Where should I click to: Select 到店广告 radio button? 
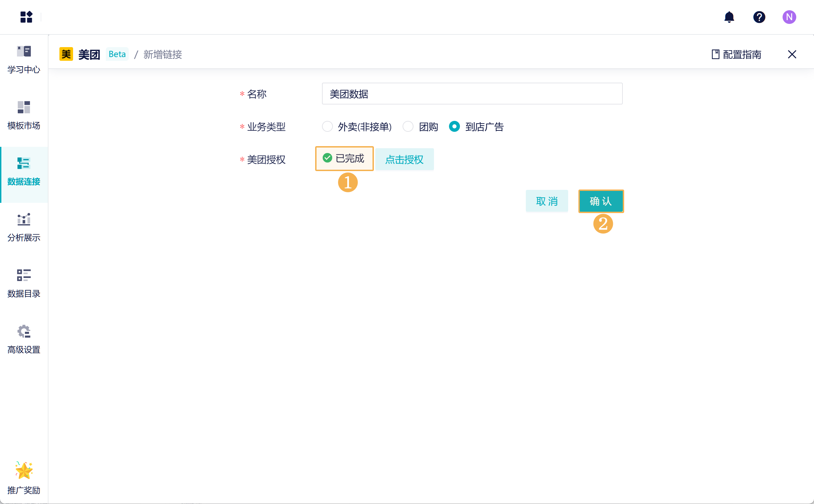click(x=454, y=126)
